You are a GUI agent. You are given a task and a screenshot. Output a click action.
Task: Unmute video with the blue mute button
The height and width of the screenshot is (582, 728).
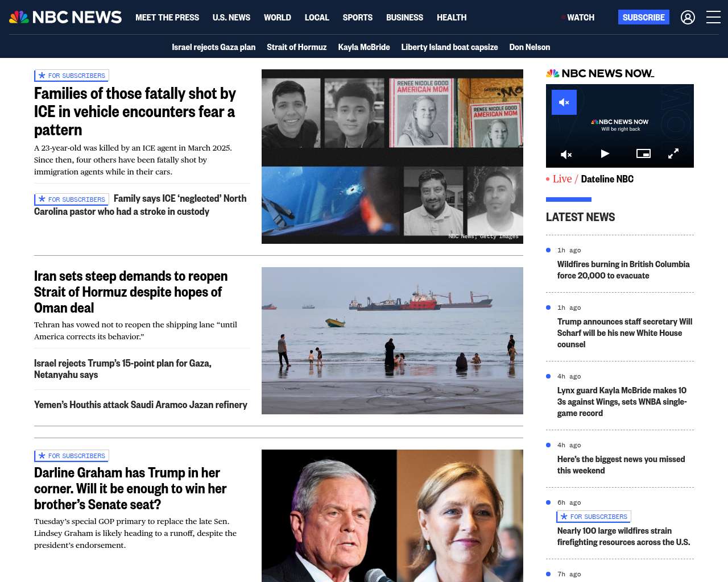click(x=564, y=102)
